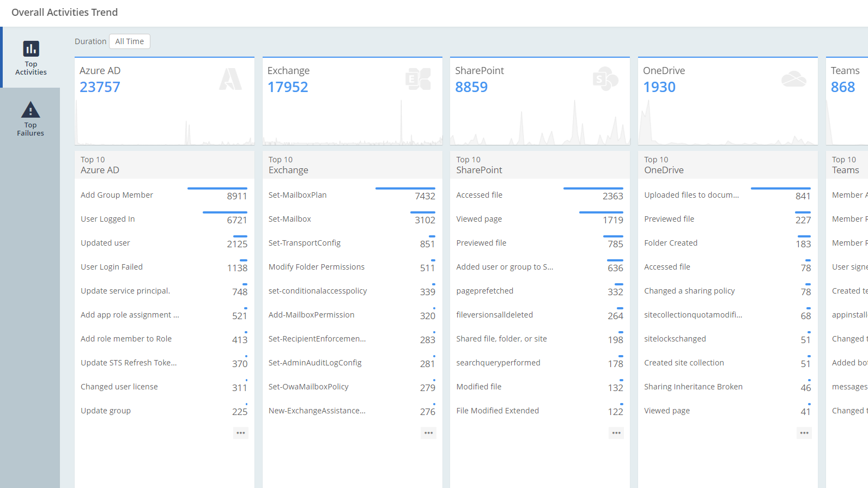Click Add Group Member progress bar
The width and height of the screenshot is (868, 488).
click(x=217, y=188)
